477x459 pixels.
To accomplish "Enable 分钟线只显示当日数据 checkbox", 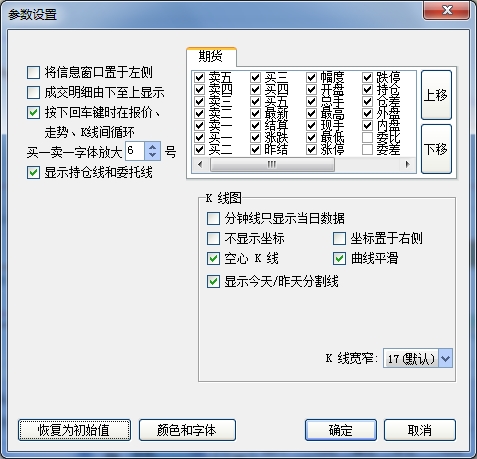I will coord(213,219).
